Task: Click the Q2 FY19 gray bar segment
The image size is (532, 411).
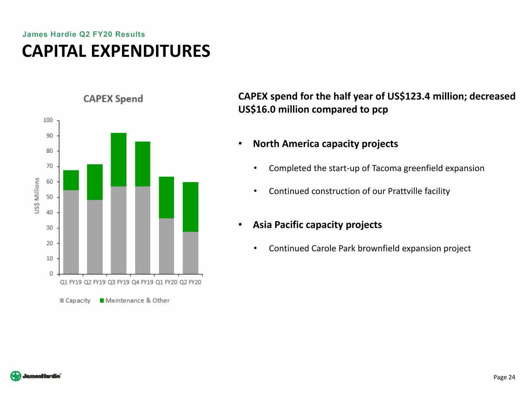Action: [x=95, y=236]
